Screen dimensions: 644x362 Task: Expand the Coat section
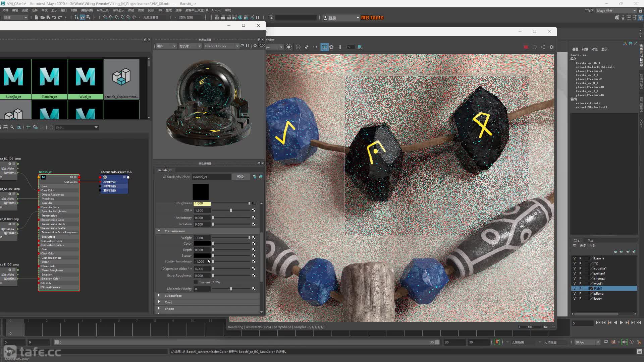159,302
